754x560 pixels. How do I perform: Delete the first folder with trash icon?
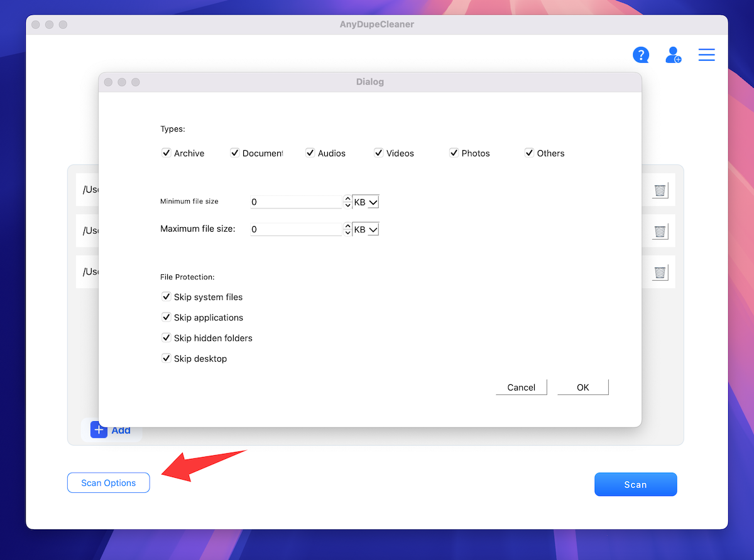pyautogui.click(x=660, y=190)
